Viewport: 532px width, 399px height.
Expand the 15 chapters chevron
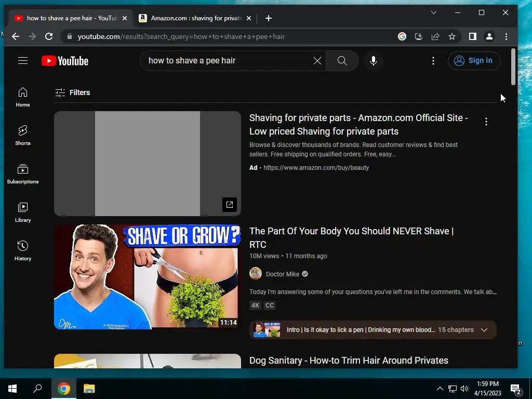(484, 330)
